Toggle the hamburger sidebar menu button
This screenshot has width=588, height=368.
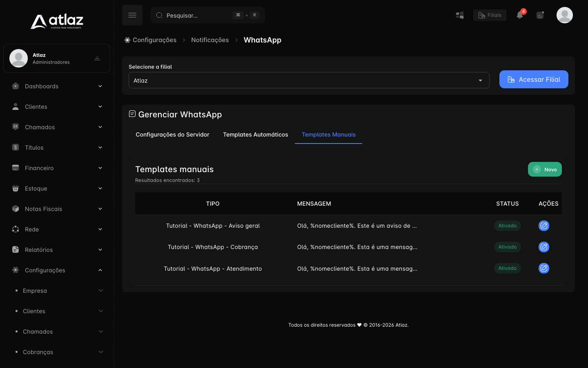(x=132, y=15)
